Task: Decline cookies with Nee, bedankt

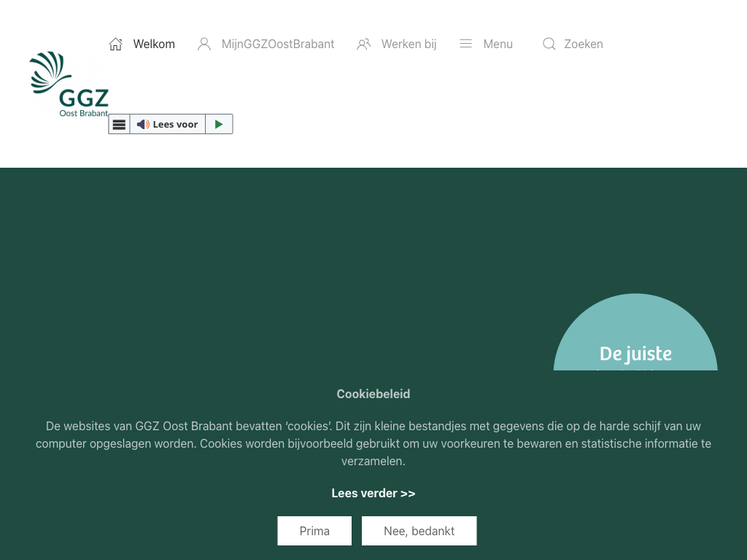Action: pyautogui.click(x=419, y=531)
